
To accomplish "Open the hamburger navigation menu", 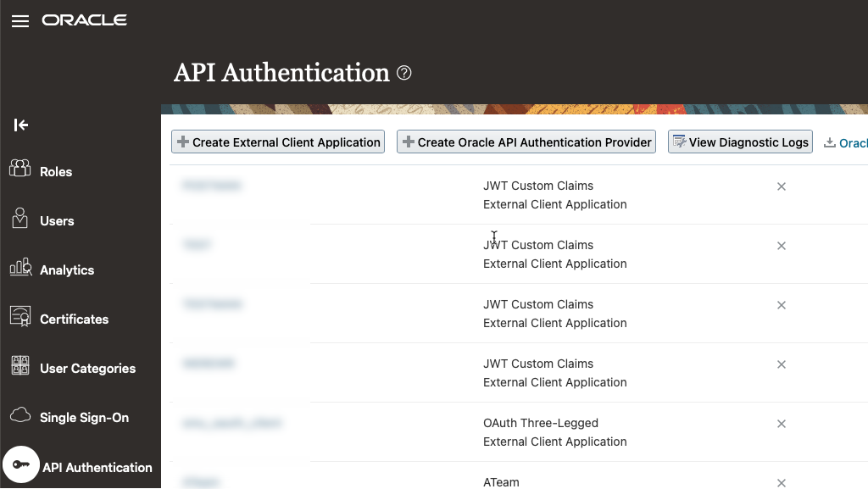I will pos(19,21).
